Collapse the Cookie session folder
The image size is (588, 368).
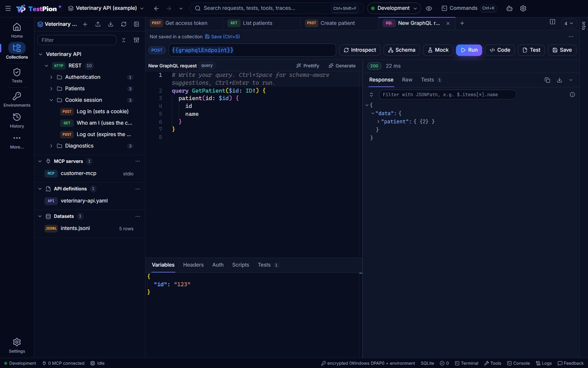click(51, 100)
